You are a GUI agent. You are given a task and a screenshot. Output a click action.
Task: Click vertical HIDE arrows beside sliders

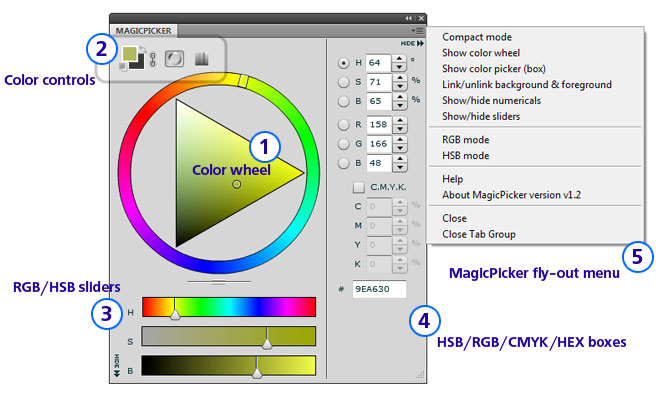117,365
